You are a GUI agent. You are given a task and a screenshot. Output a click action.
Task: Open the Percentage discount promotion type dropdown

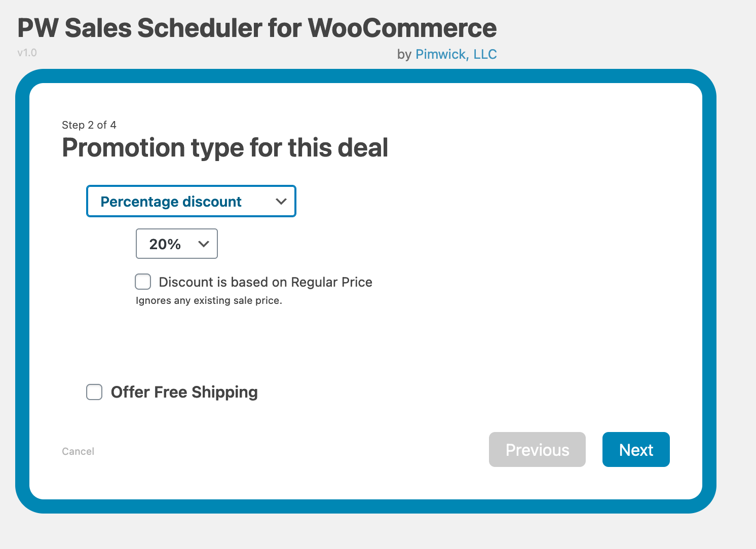tap(191, 201)
